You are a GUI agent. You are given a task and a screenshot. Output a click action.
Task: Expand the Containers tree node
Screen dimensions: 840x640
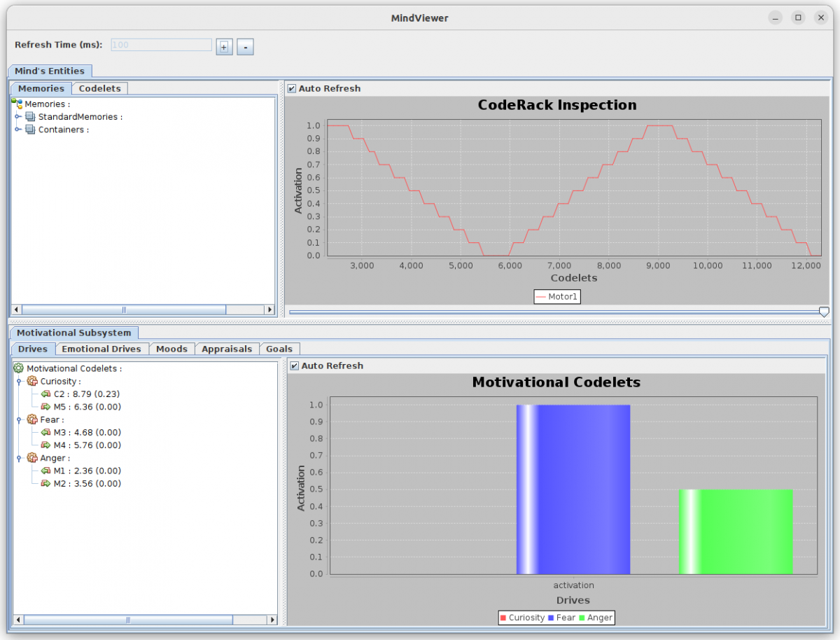click(18, 130)
